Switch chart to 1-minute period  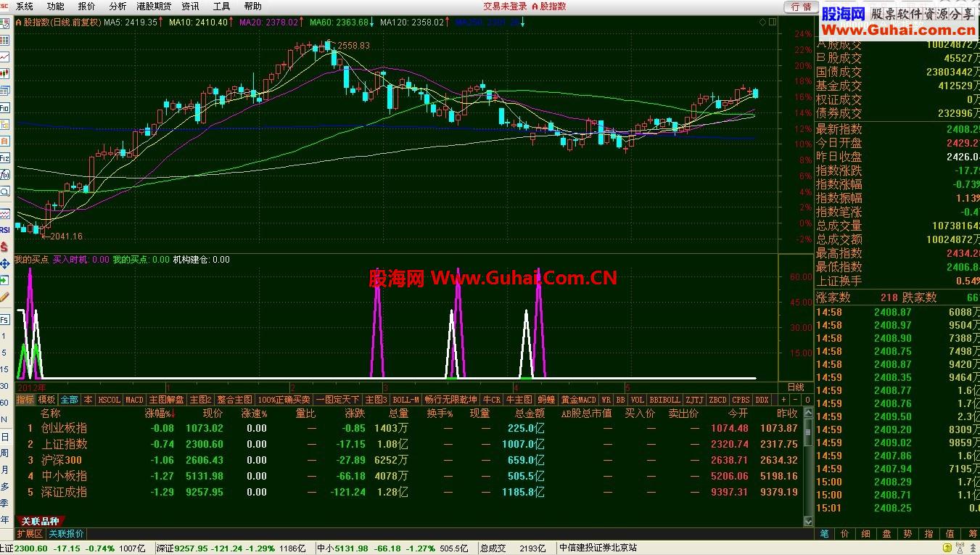point(5,336)
